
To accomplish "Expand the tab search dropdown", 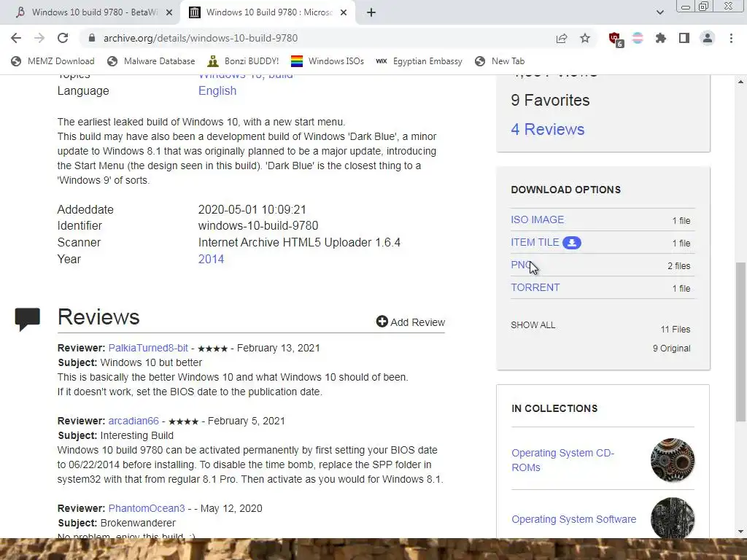I will (x=659, y=13).
